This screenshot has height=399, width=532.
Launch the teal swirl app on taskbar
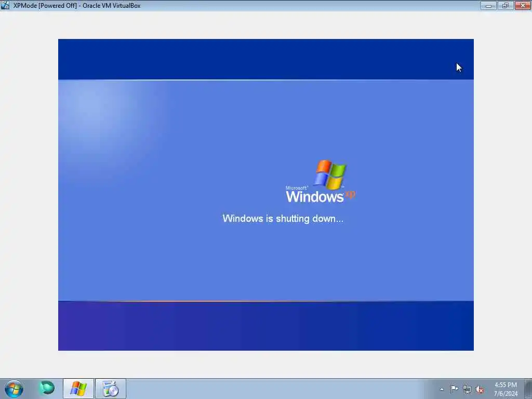click(47, 388)
